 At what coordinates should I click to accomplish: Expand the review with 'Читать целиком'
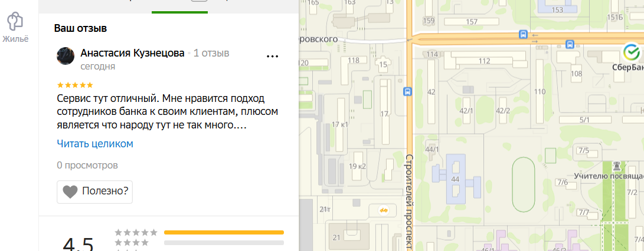click(95, 144)
